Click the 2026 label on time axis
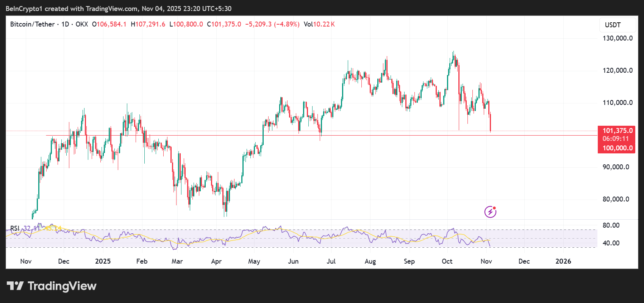 (x=563, y=261)
